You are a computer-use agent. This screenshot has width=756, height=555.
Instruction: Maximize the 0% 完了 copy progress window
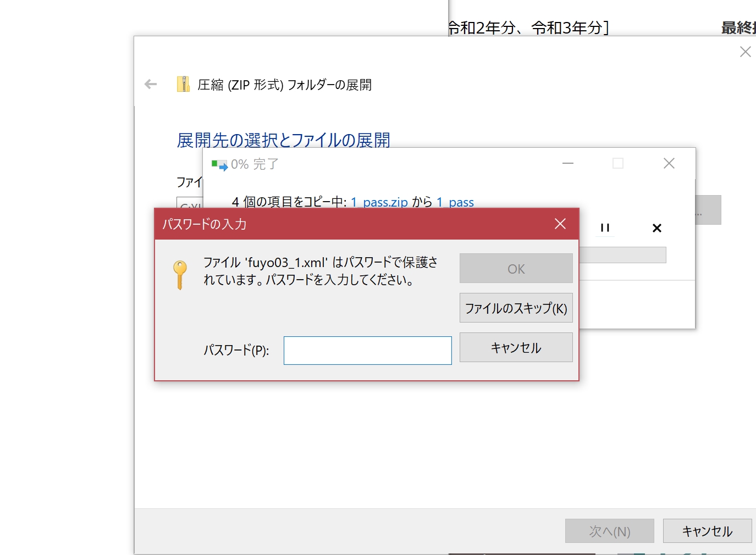point(618,164)
